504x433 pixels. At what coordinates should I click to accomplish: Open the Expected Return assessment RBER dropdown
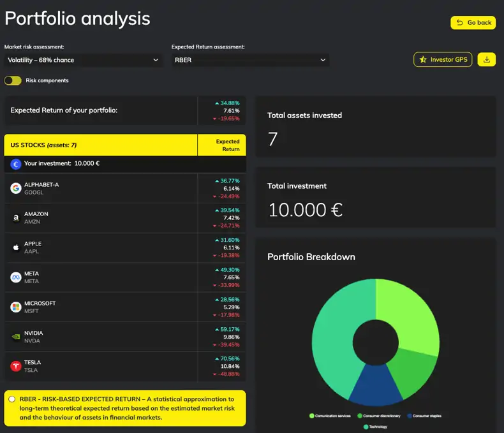click(x=250, y=60)
